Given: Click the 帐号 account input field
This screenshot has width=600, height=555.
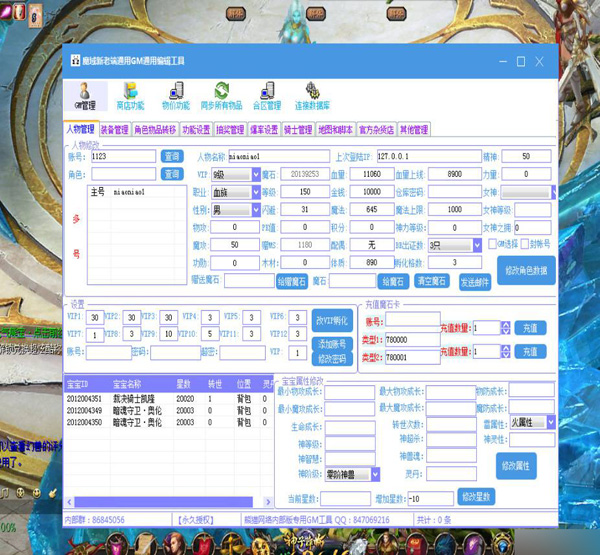Looking at the screenshot, I should 122,157.
